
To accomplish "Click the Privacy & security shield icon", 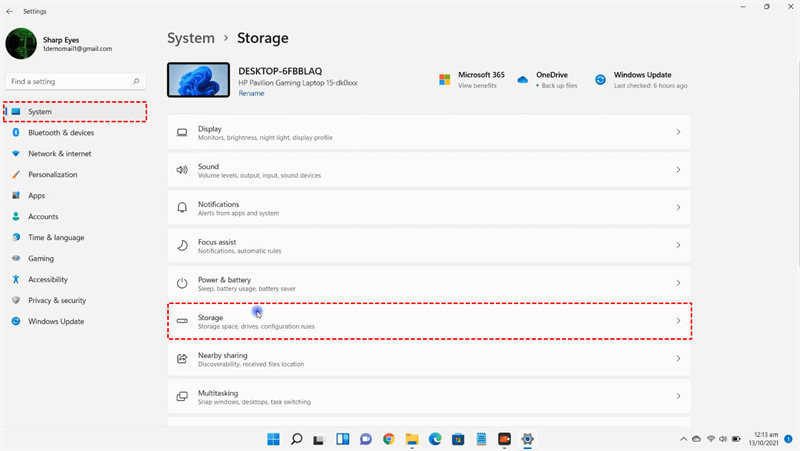I will (x=16, y=300).
